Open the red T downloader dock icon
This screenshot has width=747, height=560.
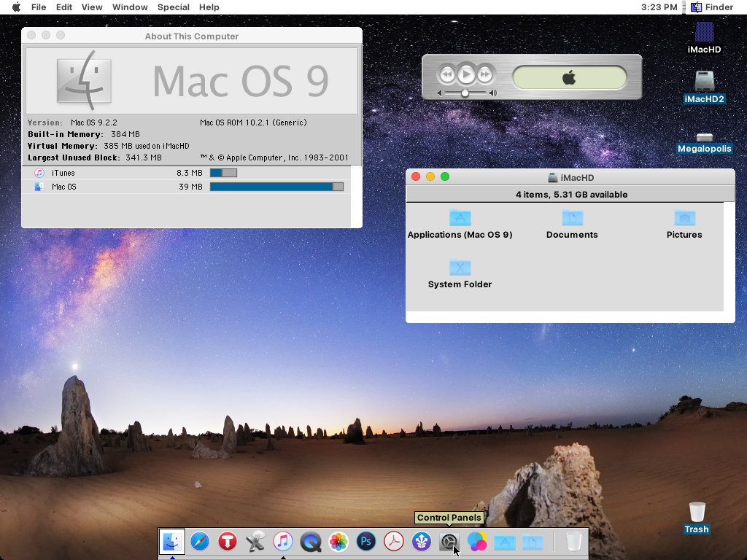tap(228, 542)
